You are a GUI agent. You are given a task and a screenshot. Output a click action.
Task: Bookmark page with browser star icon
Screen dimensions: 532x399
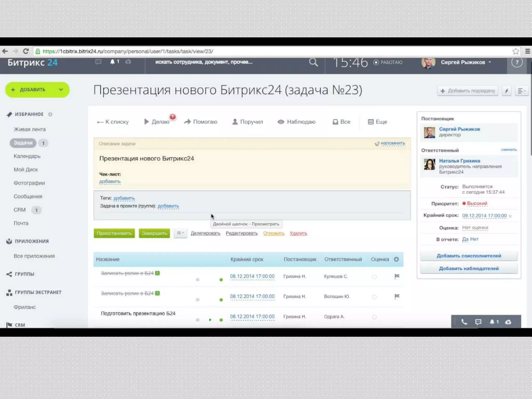coord(516,51)
